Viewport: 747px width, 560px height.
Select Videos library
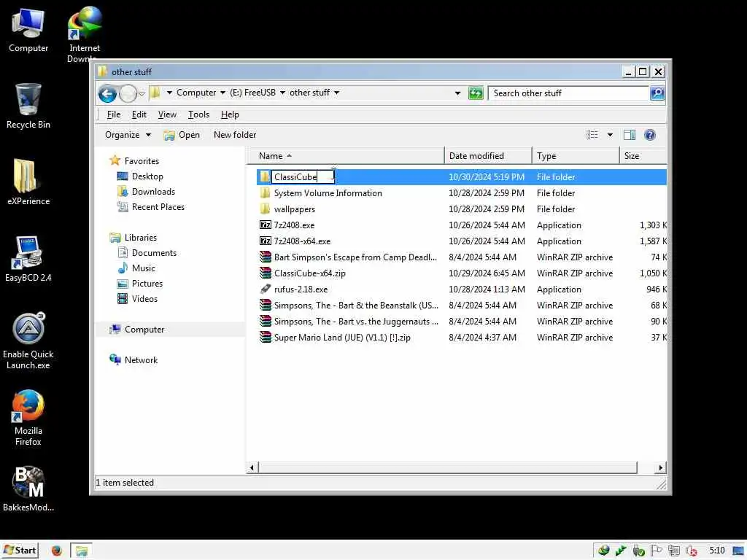[138, 299]
